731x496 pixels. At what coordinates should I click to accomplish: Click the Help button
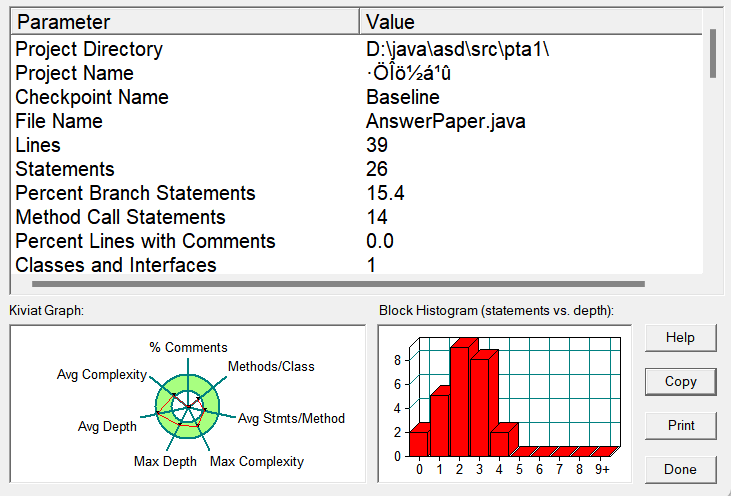coord(680,338)
